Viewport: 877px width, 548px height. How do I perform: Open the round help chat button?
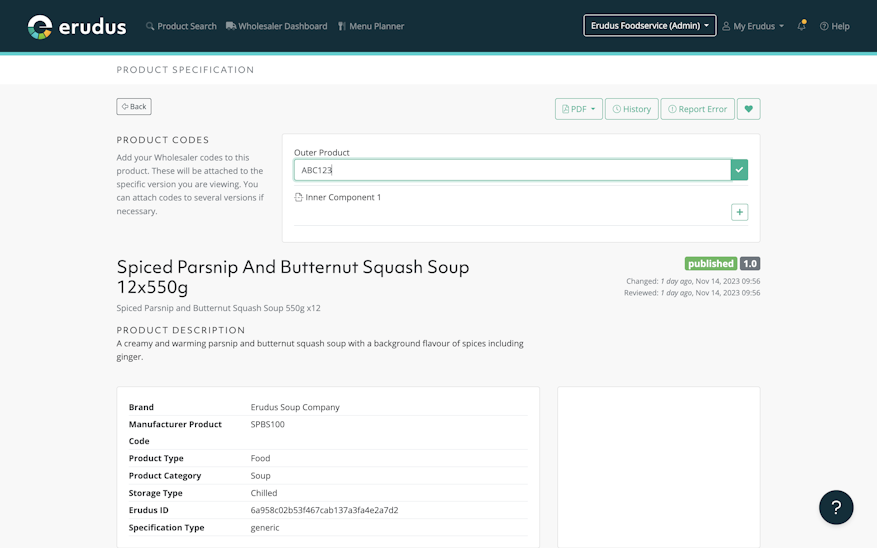click(836, 507)
